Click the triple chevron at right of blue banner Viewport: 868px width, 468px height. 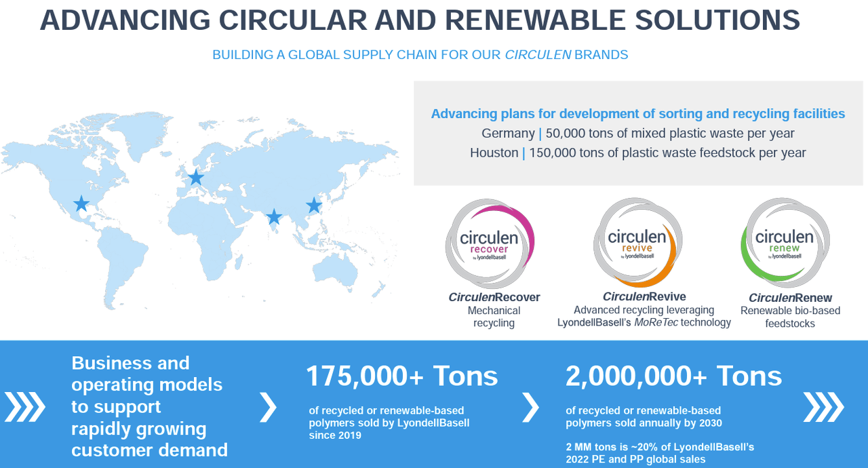[x=823, y=407]
